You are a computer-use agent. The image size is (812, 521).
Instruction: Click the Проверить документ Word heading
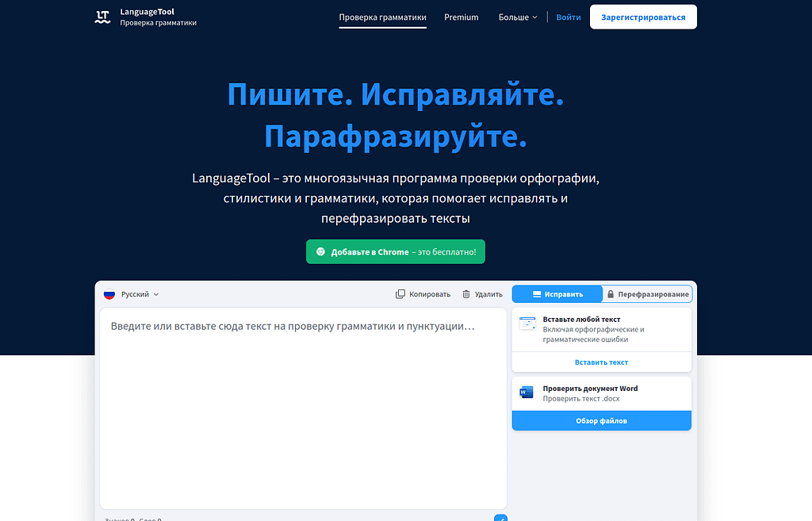590,389
